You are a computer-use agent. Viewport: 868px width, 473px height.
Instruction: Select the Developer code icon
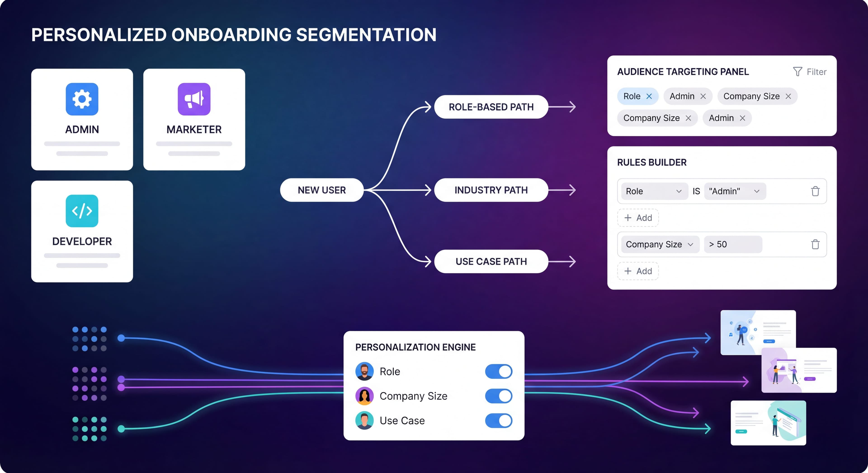coord(82,211)
